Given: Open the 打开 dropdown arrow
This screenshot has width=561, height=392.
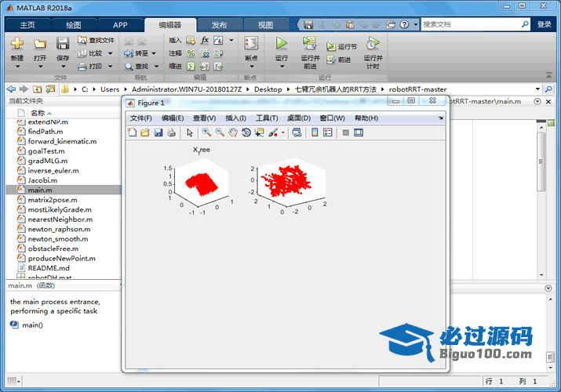Looking at the screenshot, I should click(x=40, y=67).
